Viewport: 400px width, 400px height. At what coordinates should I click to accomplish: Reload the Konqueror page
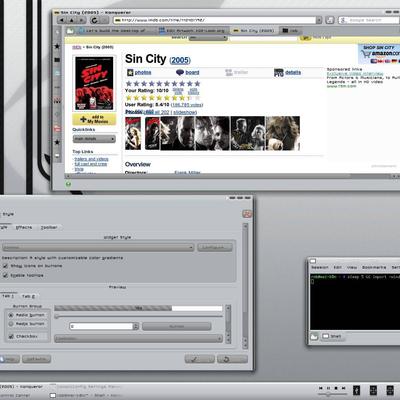click(95, 20)
